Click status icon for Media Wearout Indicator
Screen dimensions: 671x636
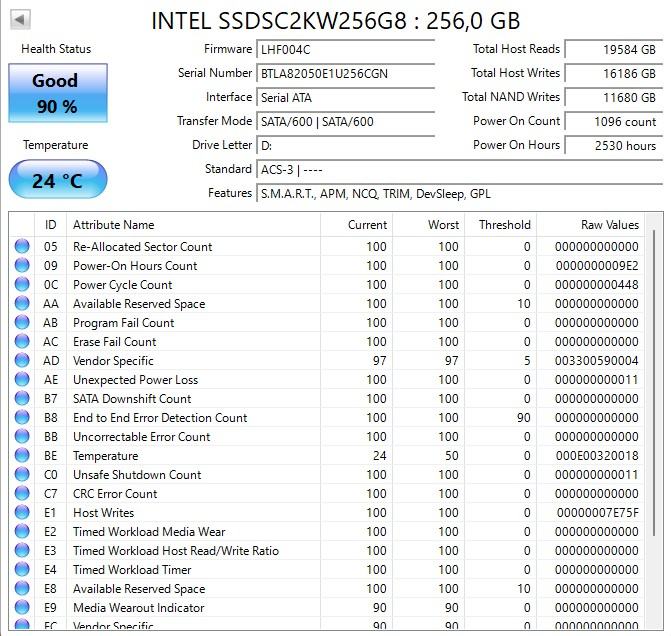[22, 608]
